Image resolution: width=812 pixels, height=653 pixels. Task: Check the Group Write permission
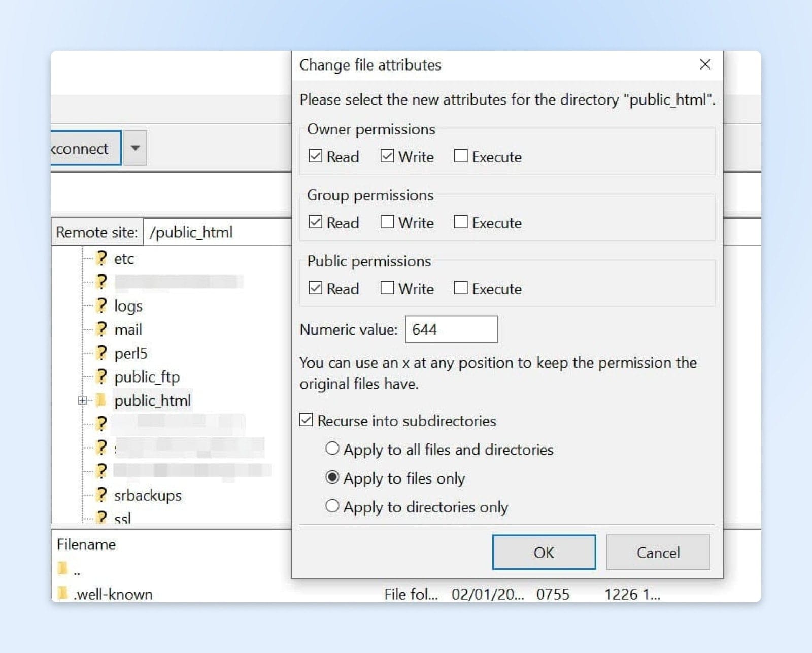pos(387,222)
